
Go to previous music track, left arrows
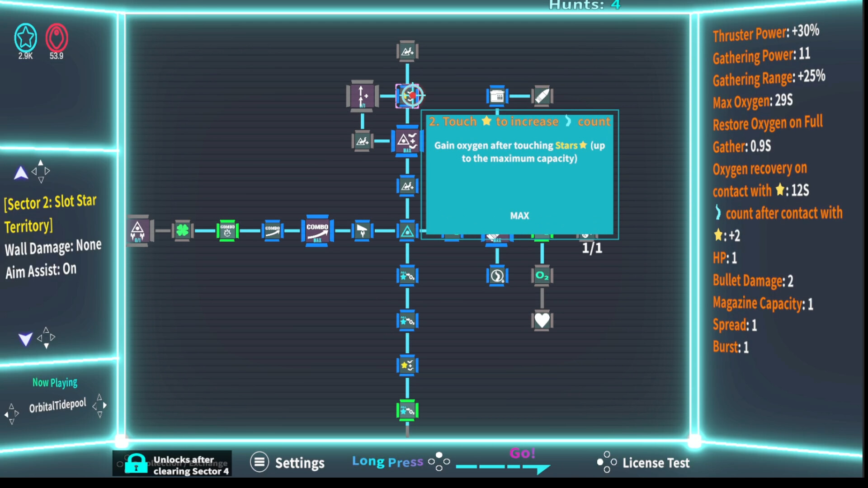[12, 414]
